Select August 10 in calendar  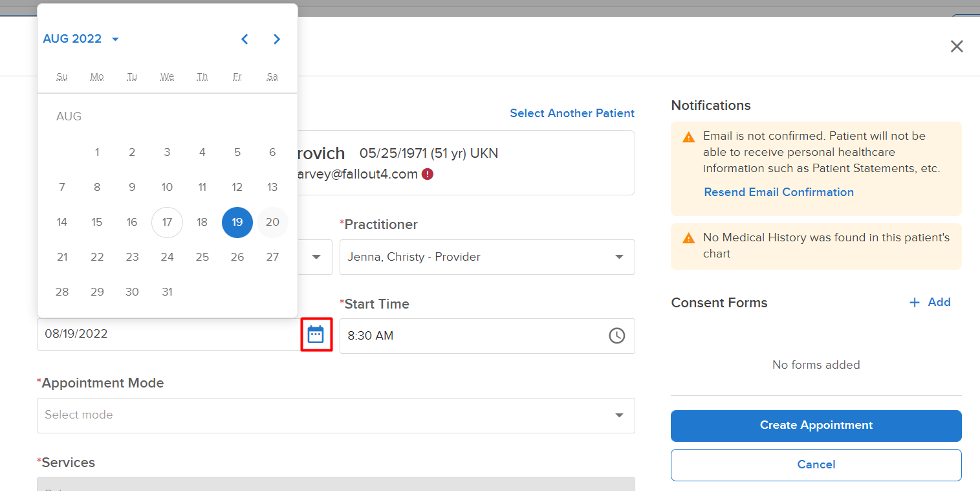pos(167,188)
